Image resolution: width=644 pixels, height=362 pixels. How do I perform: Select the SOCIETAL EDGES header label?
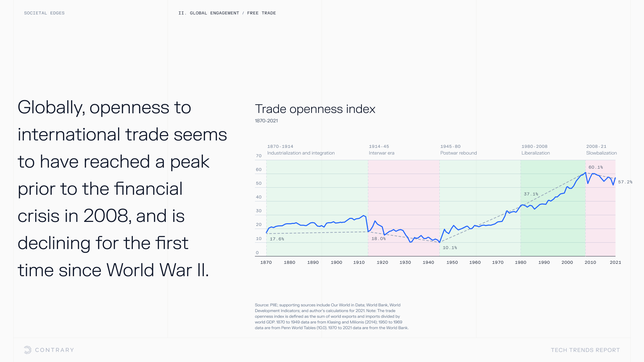click(44, 13)
